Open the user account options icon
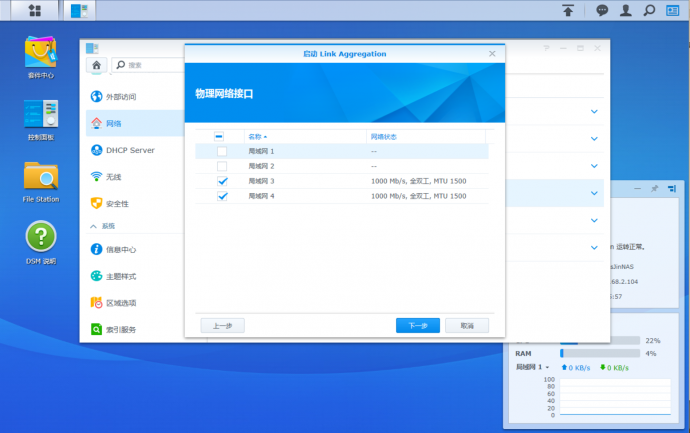The image size is (690, 433). point(626,11)
